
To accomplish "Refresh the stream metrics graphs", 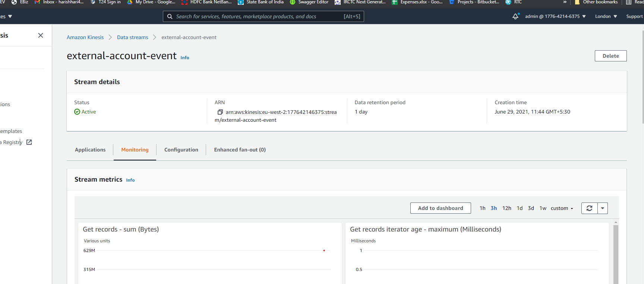I will click(x=589, y=208).
